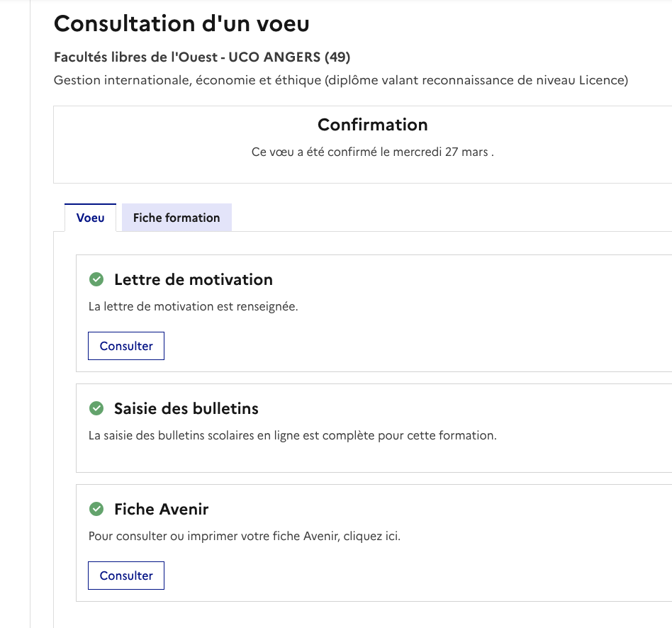Click the 'cliquez ici' Fiche Avenir sentence

pyautogui.click(x=245, y=537)
